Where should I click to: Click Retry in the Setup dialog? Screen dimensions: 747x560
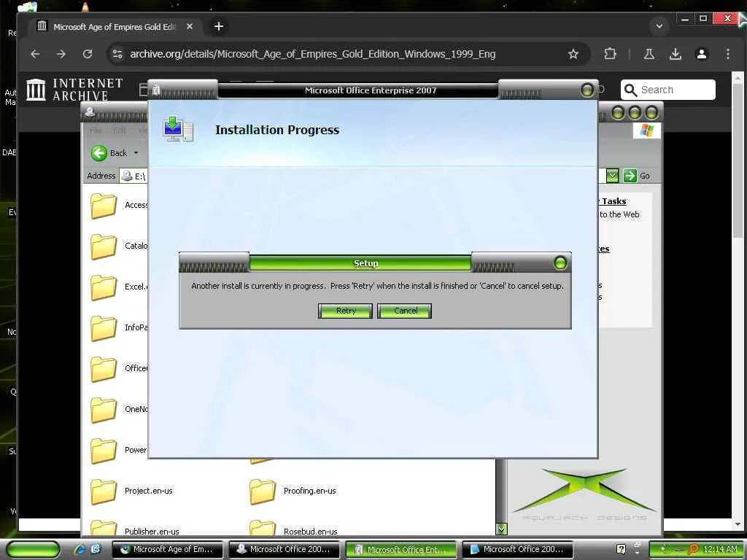pos(345,311)
